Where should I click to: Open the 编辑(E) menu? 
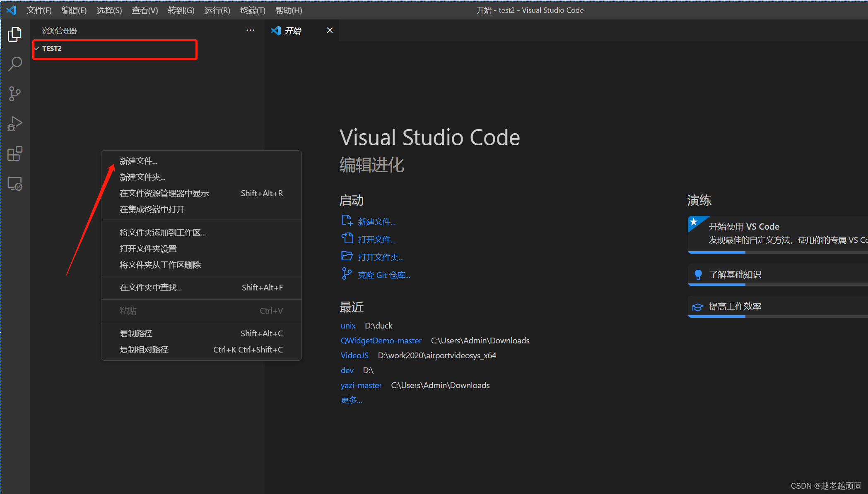[74, 10]
